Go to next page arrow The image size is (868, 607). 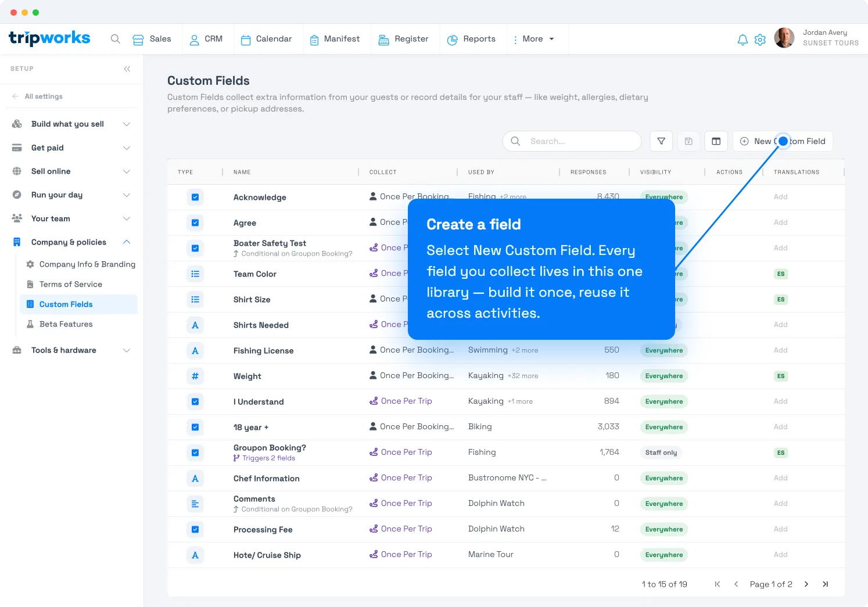point(806,584)
